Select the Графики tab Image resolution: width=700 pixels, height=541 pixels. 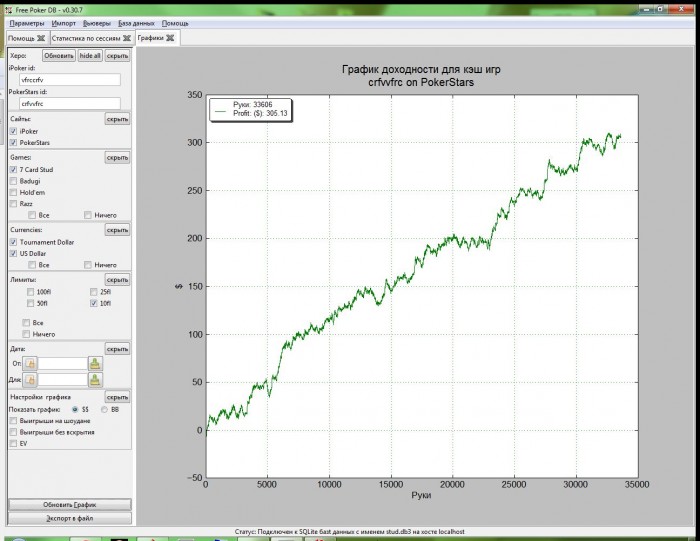point(150,38)
